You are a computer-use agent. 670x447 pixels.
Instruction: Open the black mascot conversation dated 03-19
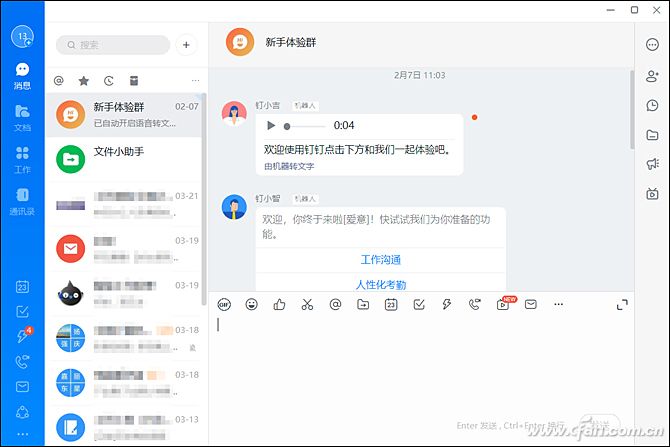pos(124,294)
